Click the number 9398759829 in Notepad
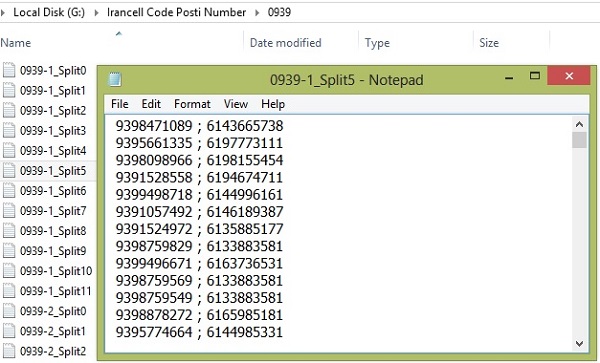The width and height of the screenshot is (600, 363). [154, 246]
